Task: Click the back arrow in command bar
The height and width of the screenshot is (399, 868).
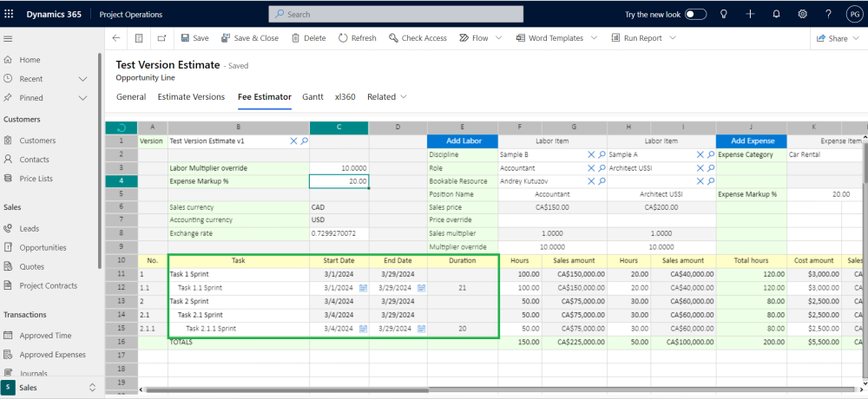Action: point(116,38)
